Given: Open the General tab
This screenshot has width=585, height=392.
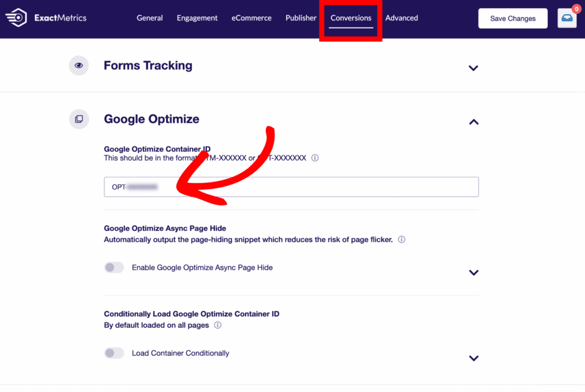Looking at the screenshot, I should [x=150, y=18].
